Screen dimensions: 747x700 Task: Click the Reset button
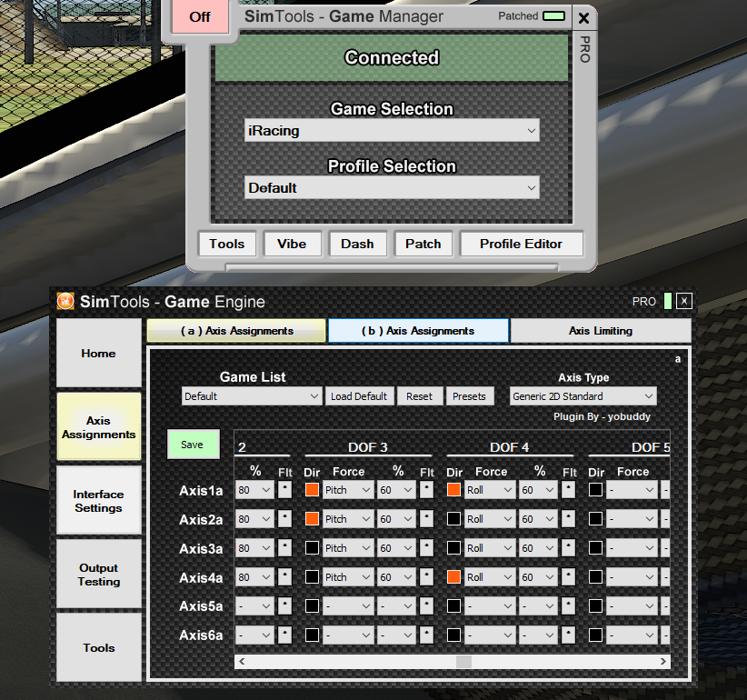pyautogui.click(x=419, y=396)
